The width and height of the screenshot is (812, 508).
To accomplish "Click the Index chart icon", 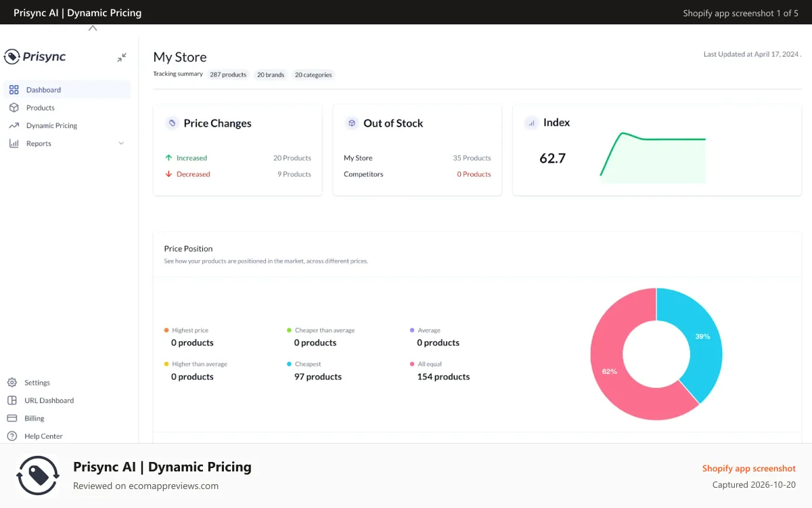I will (531, 123).
